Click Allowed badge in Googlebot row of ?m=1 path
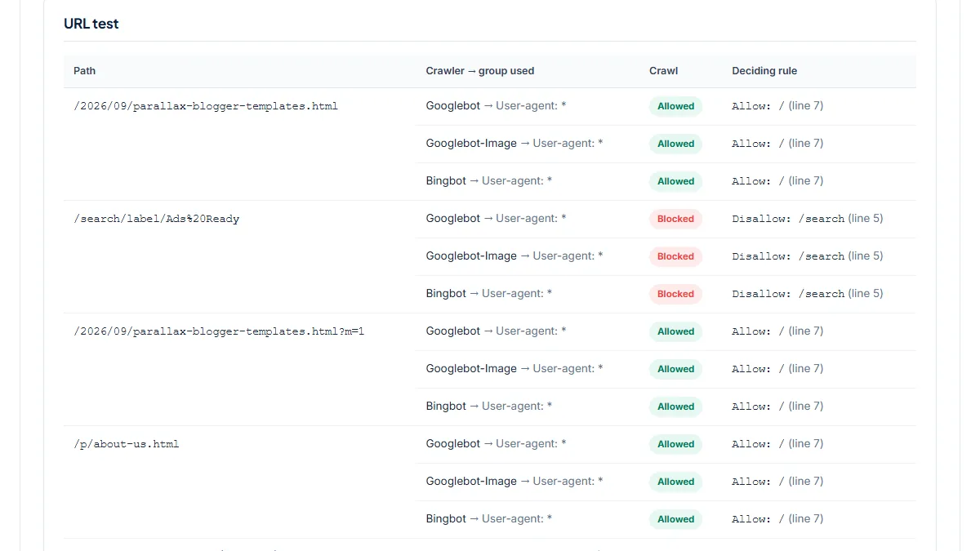 (x=675, y=331)
